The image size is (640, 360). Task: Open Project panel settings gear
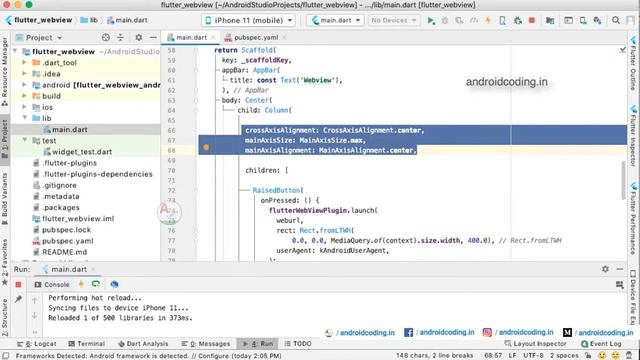pyautogui.click(x=139, y=38)
